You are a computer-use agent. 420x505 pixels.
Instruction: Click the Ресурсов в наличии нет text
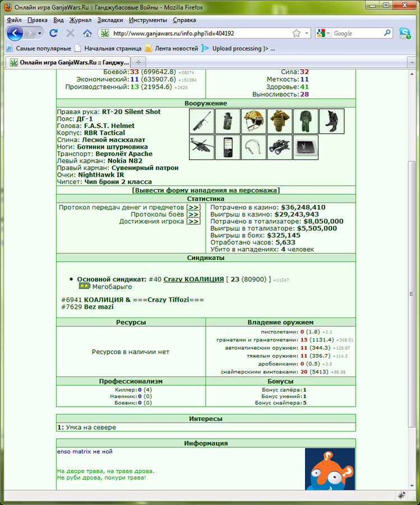(x=130, y=352)
